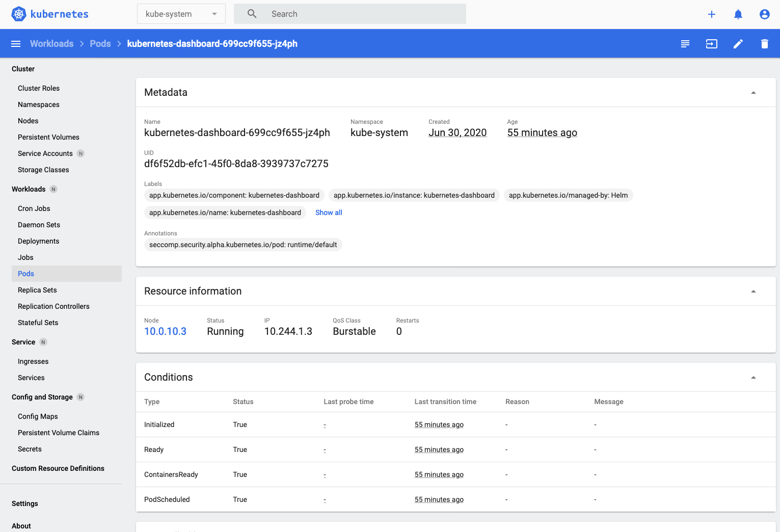Open Storage Classes in sidebar
Viewport: 780px width, 532px height.
43,170
